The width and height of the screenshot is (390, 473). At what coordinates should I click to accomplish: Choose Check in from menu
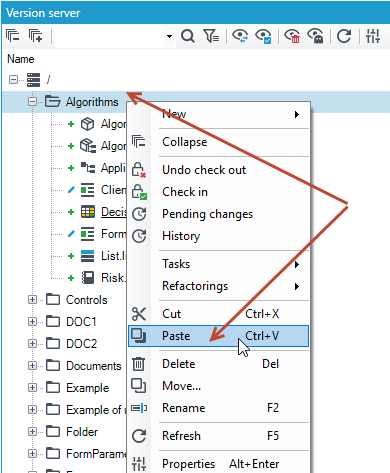click(219, 192)
